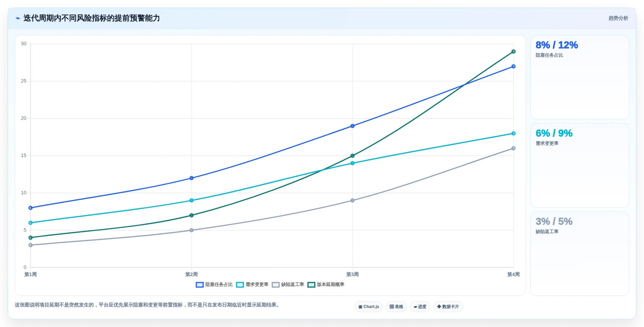
Task: Toggle the 阻塞任务占比 legend swatch
Action: tap(200, 285)
